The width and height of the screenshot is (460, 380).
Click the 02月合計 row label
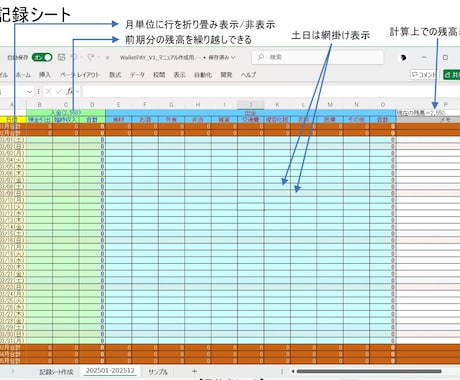[13, 133]
